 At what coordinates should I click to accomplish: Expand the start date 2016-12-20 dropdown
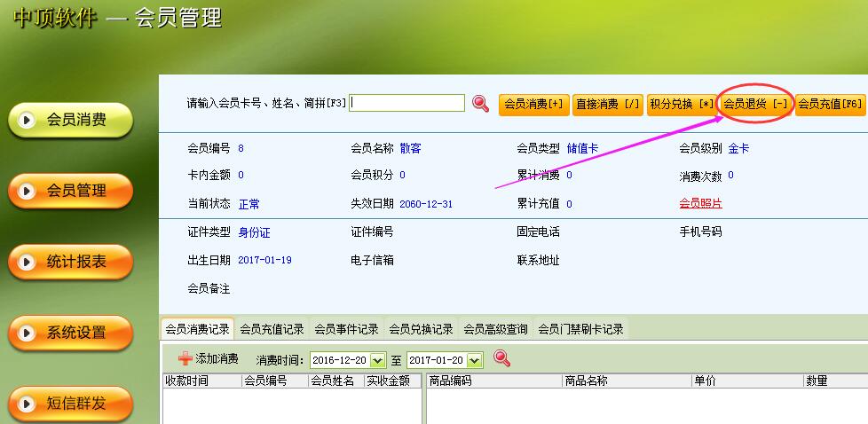click(377, 360)
